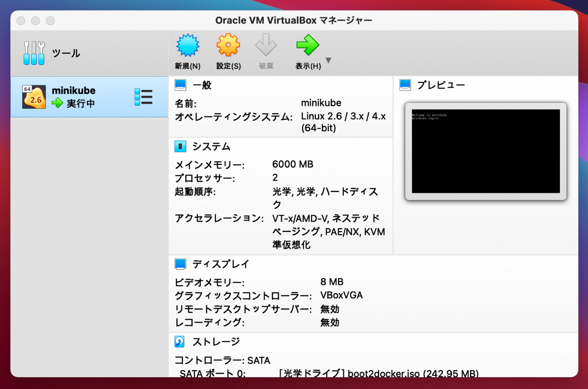Image resolution: width=588 pixels, height=389 pixels.
Task: Close the VirtualBox manager window
Action: (21, 21)
